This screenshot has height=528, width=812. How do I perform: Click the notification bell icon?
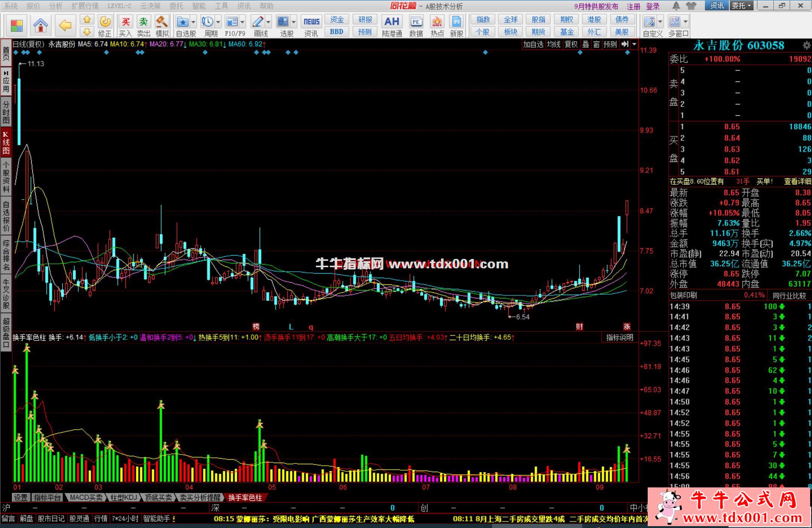point(676,6)
